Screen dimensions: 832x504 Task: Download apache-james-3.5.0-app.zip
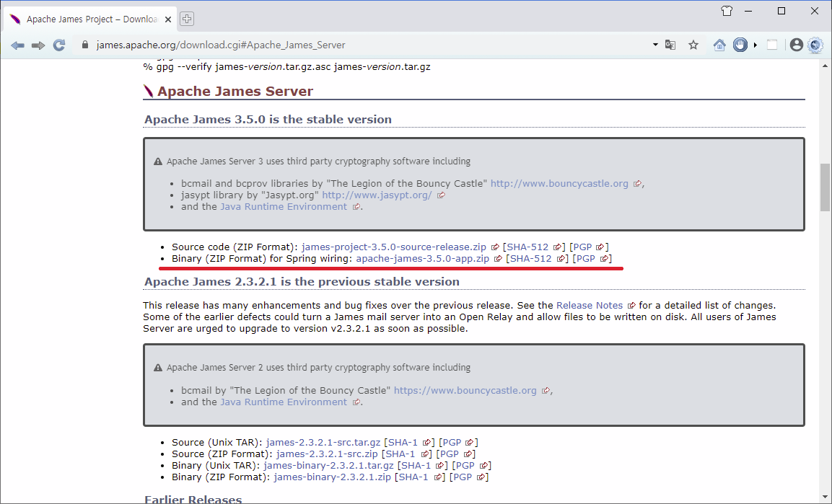[x=422, y=259]
